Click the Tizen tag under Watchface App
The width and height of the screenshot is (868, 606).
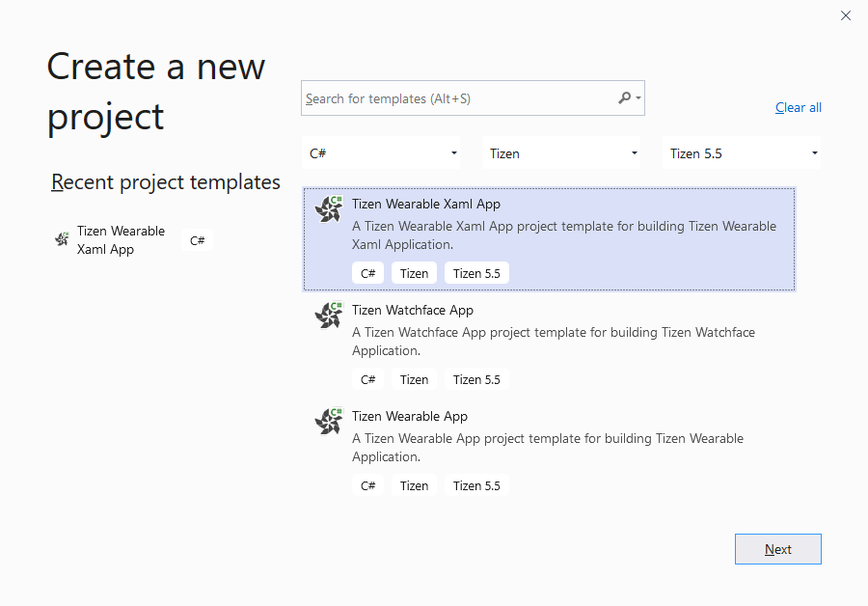coord(414,379)
